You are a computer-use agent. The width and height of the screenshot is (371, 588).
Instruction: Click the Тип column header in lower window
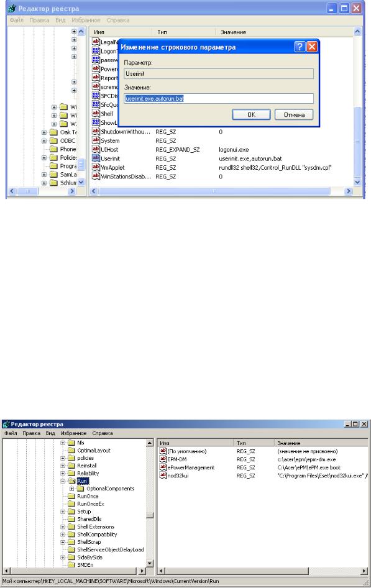click(x=254, y=443)
